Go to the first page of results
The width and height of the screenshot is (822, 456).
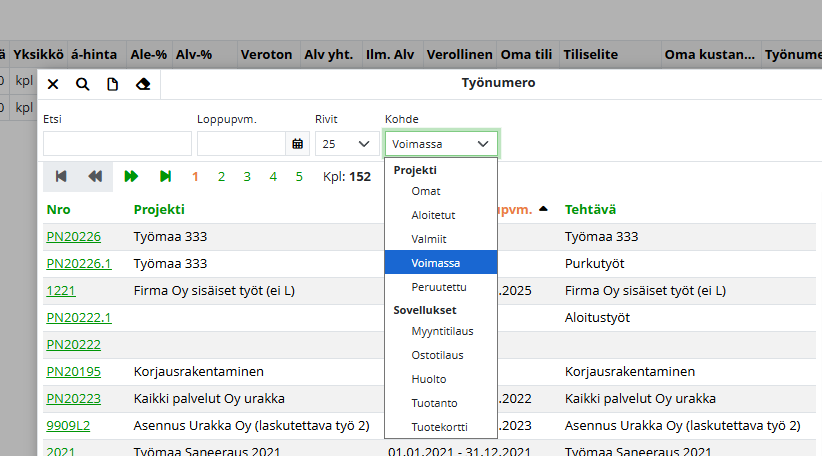click(61, 176)
